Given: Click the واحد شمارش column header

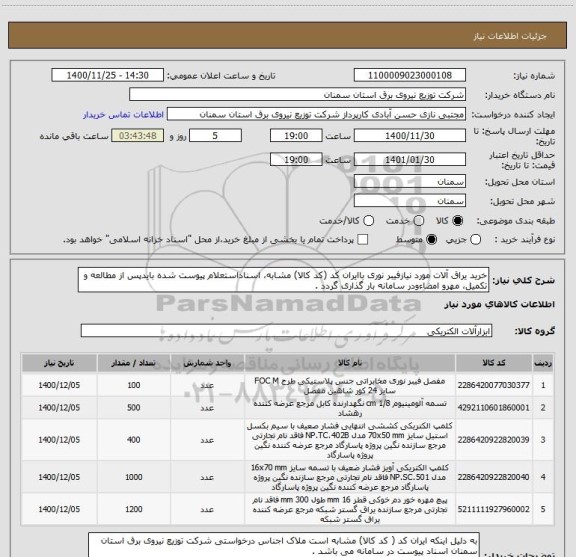Looking at the screenshot, I should click(207, 363).
